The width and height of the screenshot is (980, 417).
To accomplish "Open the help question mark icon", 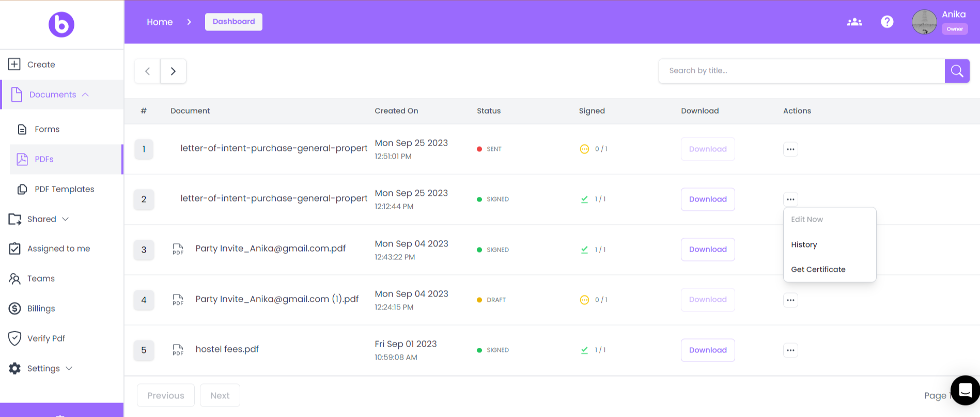I will tap(887, 22).
